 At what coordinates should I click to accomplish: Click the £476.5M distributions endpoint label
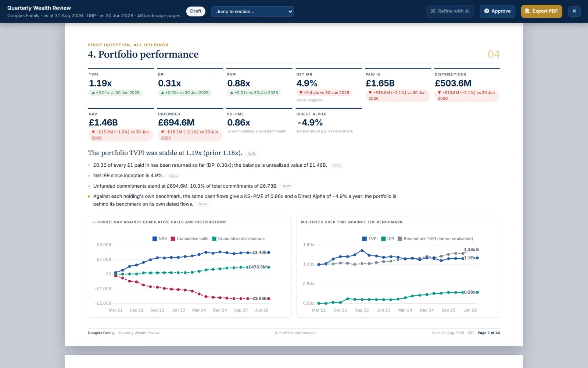(x=257, y=267)
